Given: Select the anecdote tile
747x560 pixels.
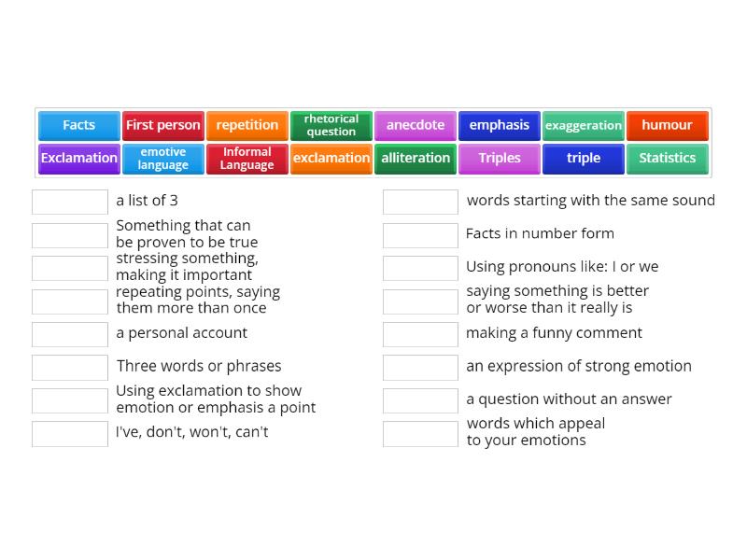Looking at the screenshot, I should [x=415, y=125].
